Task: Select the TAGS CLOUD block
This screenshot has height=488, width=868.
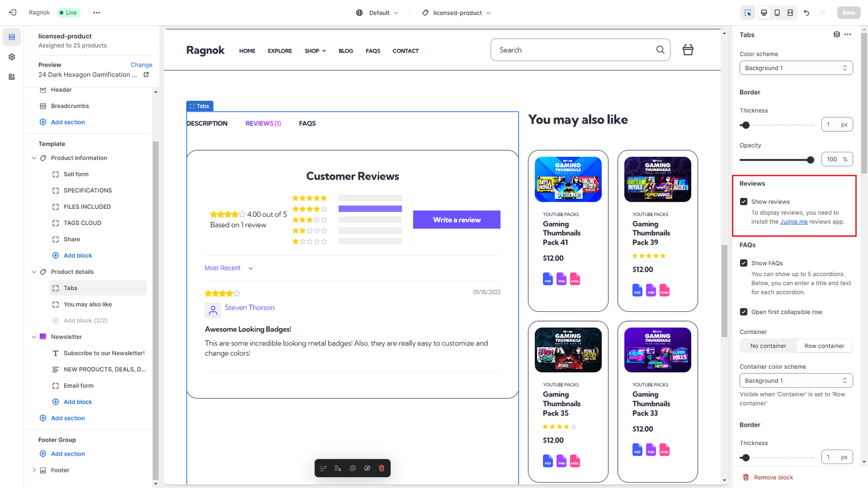Action: [82, 223]
